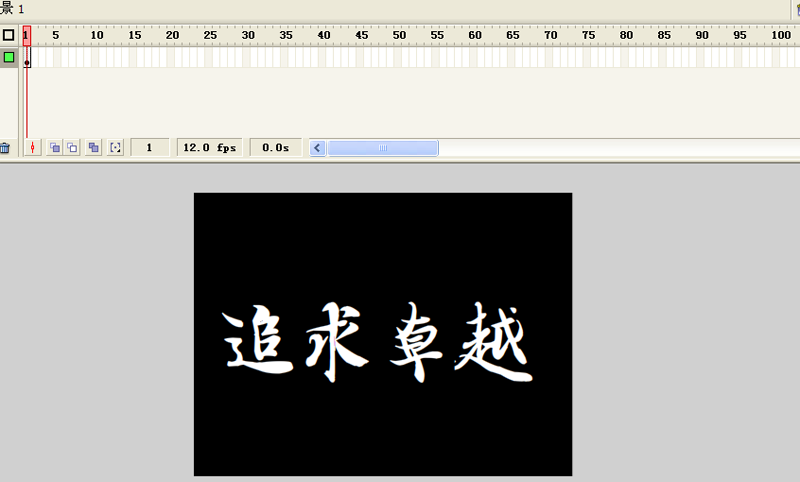Viewport: 800px width, 482px height.
Task: Click the 12.0 fps frame rate display
Action: pos(210,148)
